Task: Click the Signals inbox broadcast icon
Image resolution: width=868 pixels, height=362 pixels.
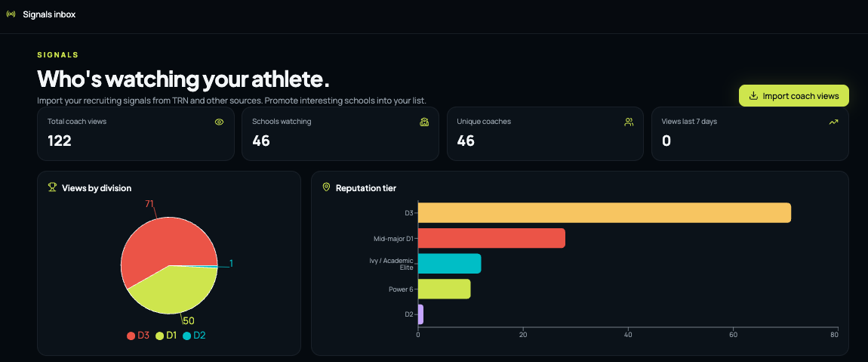Action: pyautogui.click(x=11, y=14)
